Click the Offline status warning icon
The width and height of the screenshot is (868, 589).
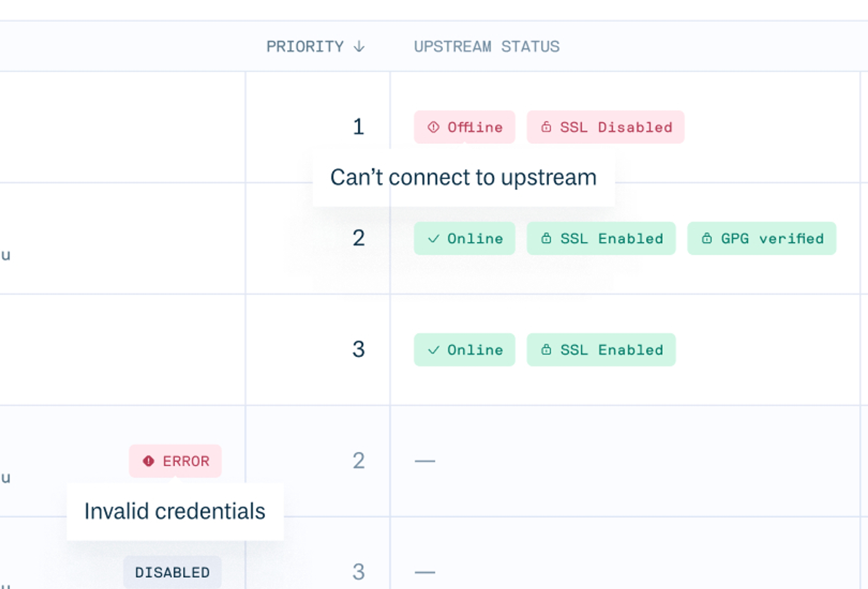point(433,127)
